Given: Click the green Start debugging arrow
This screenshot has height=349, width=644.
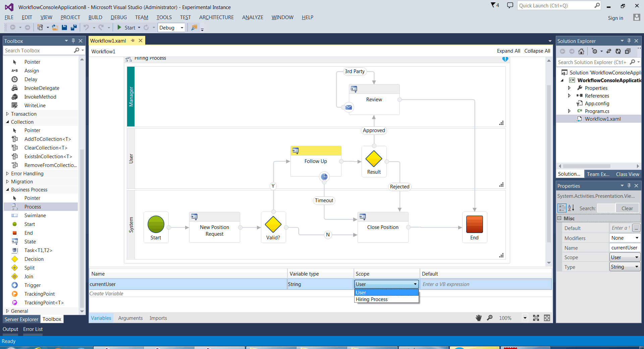Looking at the screenshot, I should [119, 27].
